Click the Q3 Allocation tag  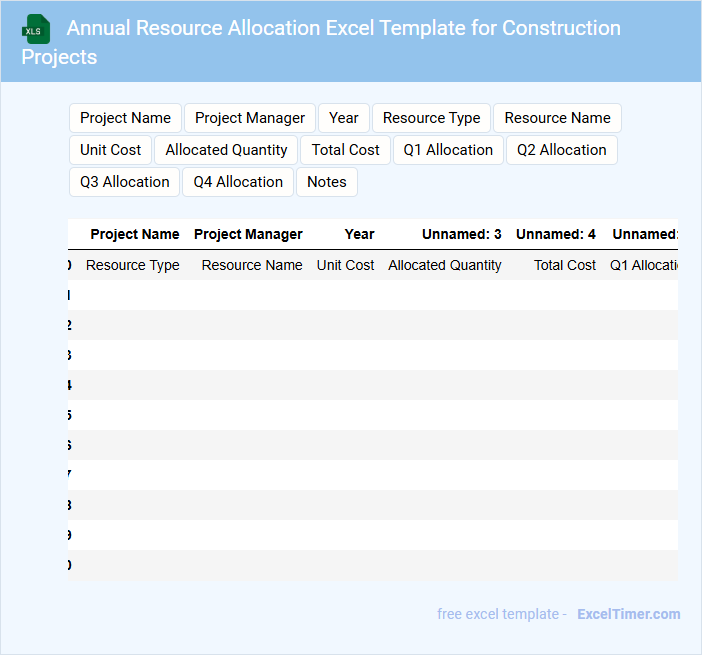[x=125, y=182]
